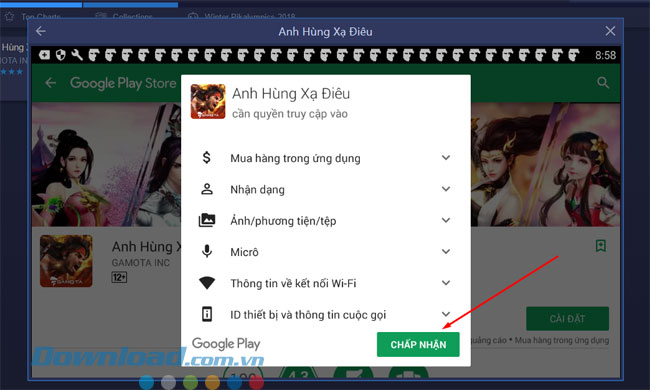Click the microphone icon

tap(207, 252)
